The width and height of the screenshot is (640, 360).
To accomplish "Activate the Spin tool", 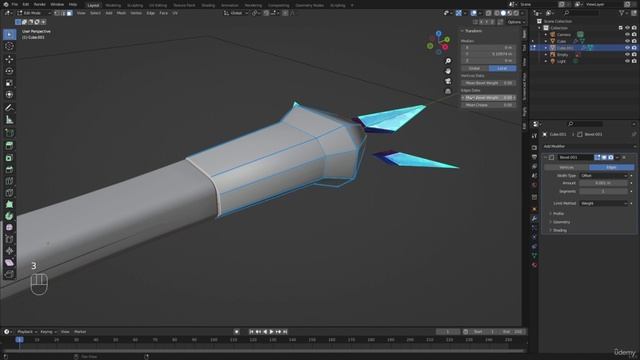I will point(9,216).
